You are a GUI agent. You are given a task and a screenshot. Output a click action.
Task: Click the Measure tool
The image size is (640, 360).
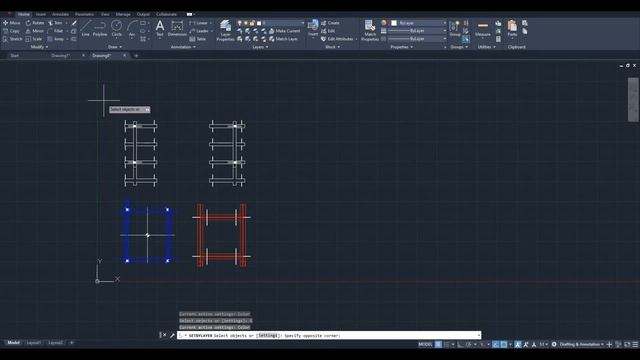pyautogui.click(x=483, y=29)
